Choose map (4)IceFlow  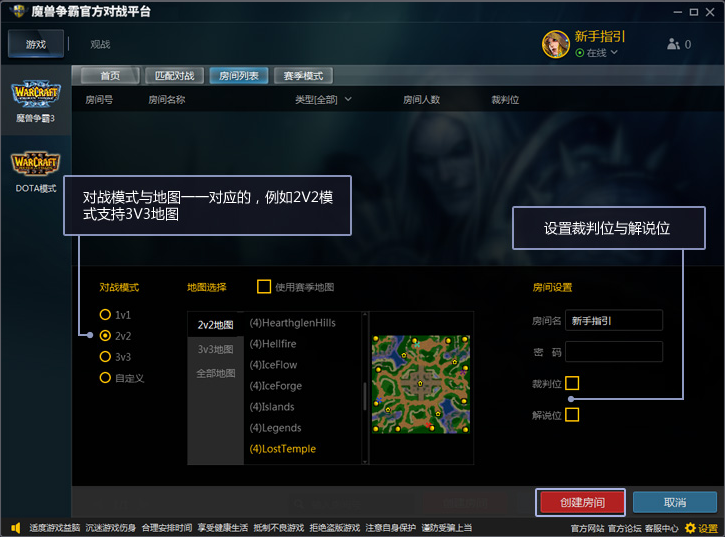[273, 364]
